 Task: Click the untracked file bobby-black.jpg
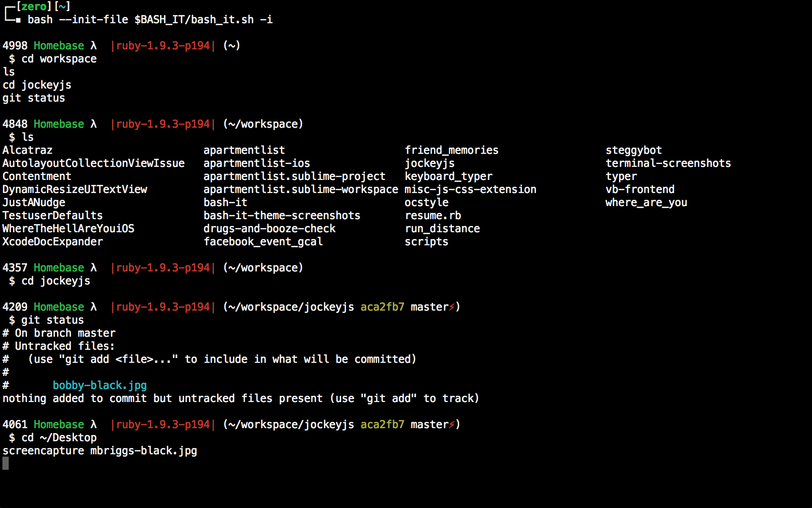tap(100, 385)
